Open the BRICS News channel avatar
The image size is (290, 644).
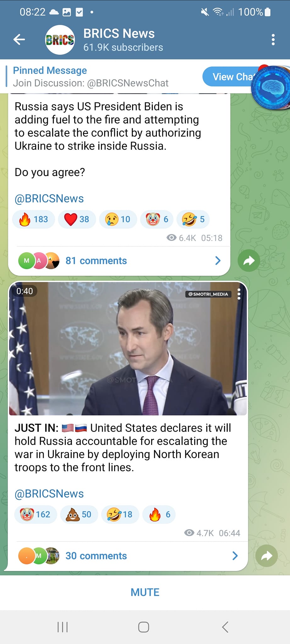click(60, 40)
